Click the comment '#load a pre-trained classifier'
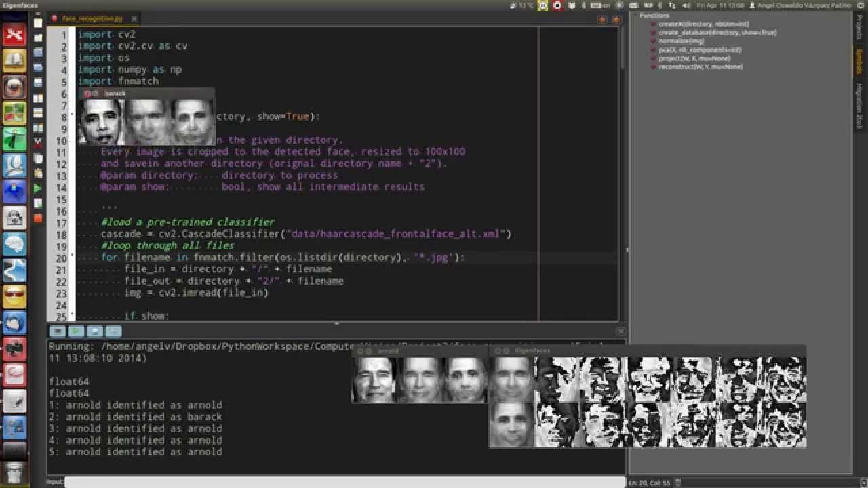This screenshot has width=868, height=488. 188,222
